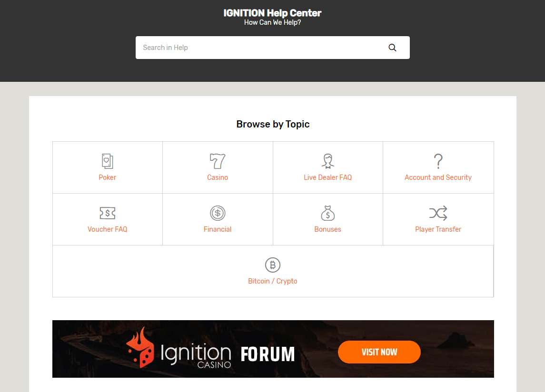The width and height of the screenshot is (545, 392).
Task: Browse the Bonuses topic link
Action: click(327, 229)
